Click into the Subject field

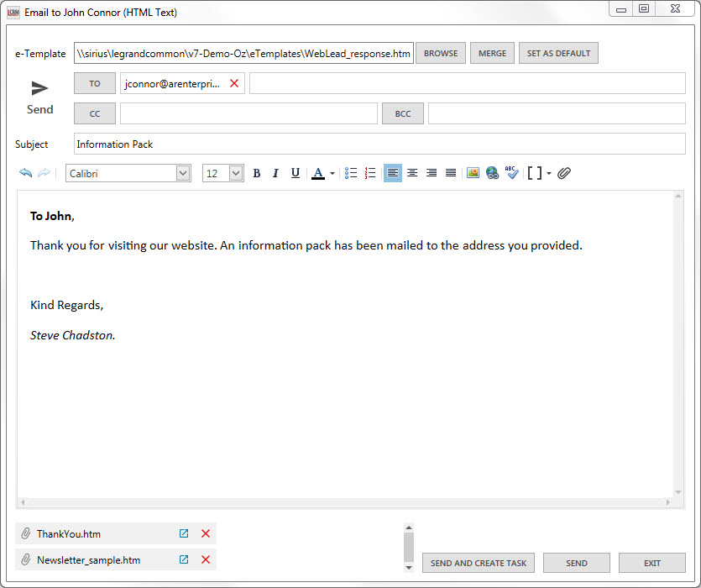point(379,144)
